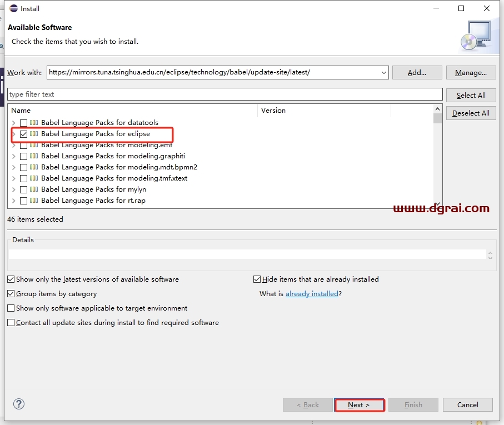Screen dimensions: 504x425
Task: Check Babel Language Packs for mylyn
Action: point(23,189)
